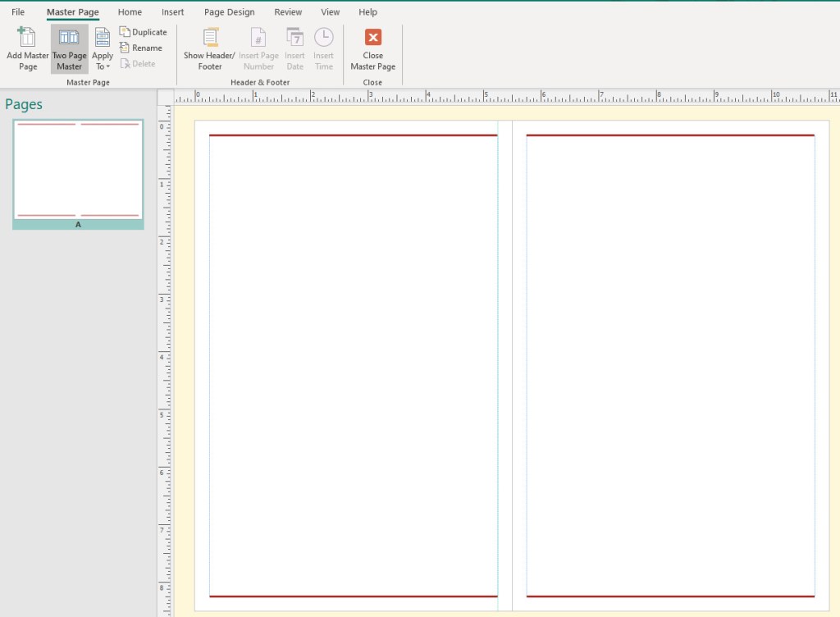
Task: Click the Delete master page icon
Action: (x=125, y=63)
